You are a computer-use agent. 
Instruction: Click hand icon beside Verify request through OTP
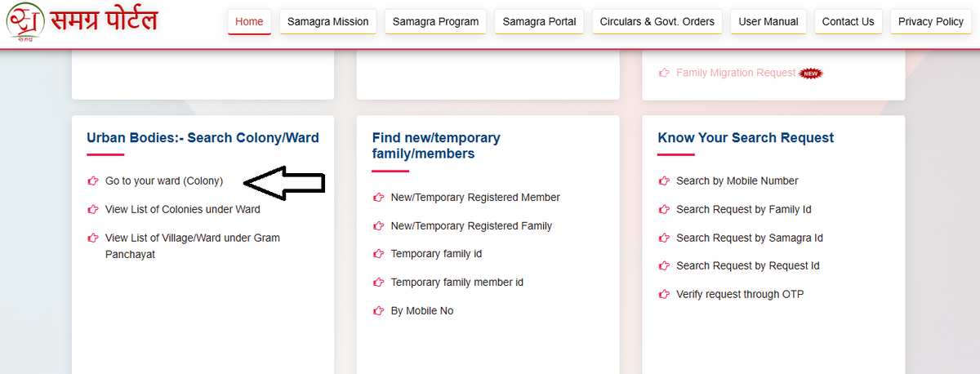(x=664, y=294)
